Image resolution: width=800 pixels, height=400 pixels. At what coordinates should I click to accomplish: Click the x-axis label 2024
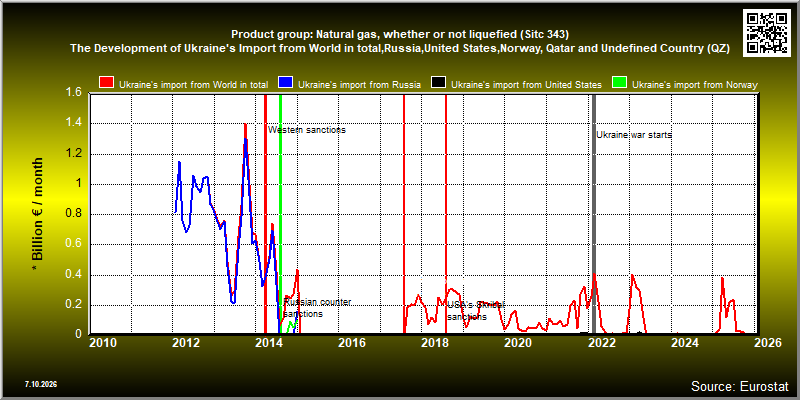685,343
